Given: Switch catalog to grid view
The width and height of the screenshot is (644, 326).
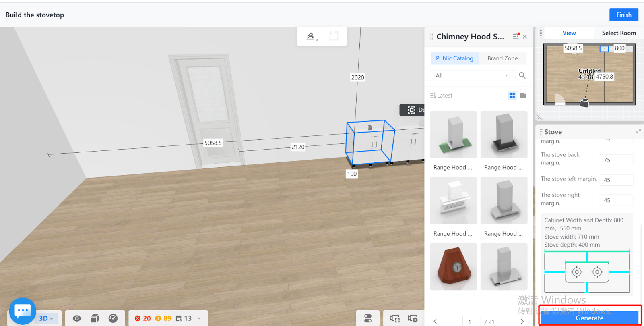Looking at the screenshot, I should click(512, 96).
